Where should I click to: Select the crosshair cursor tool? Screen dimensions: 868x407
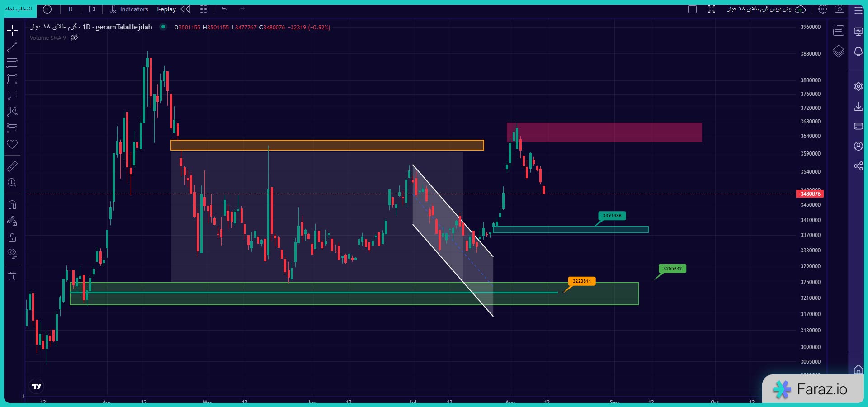point(12,30)
